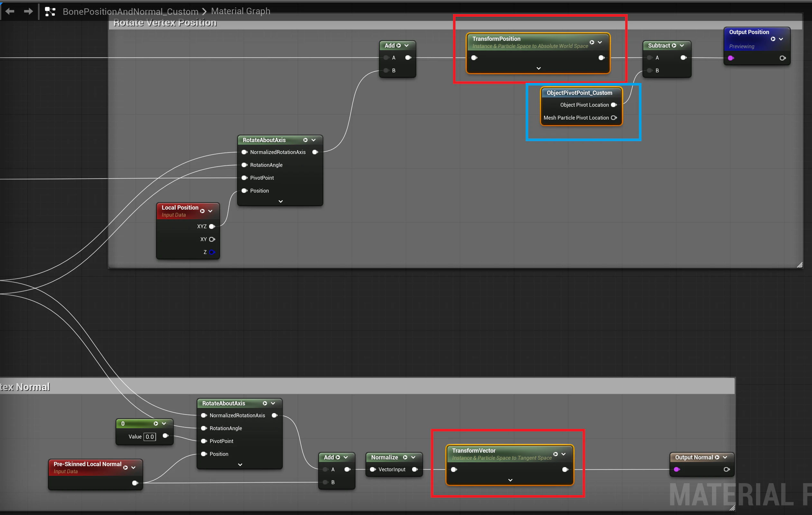Select the ObjectPivotPoint_Custom node title
Viewport: 812px width, 515px height.
[x=579, y=93]
